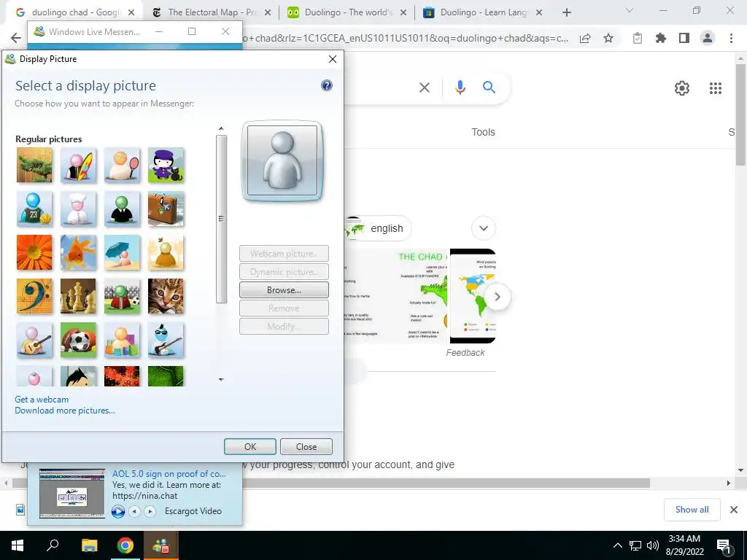
Task: Select the chess pieces display picture
Action: (x=78, y=296)
